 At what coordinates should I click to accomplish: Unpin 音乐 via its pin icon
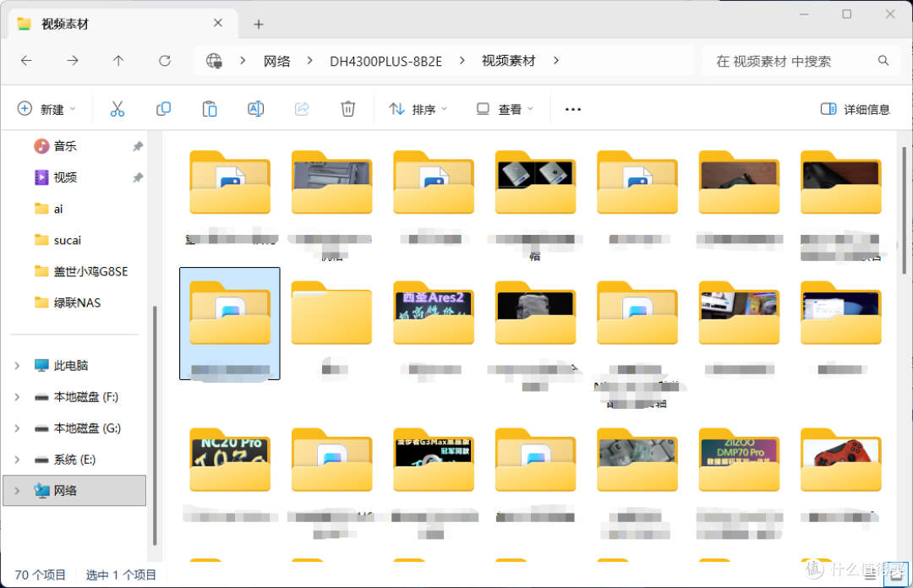138,146
